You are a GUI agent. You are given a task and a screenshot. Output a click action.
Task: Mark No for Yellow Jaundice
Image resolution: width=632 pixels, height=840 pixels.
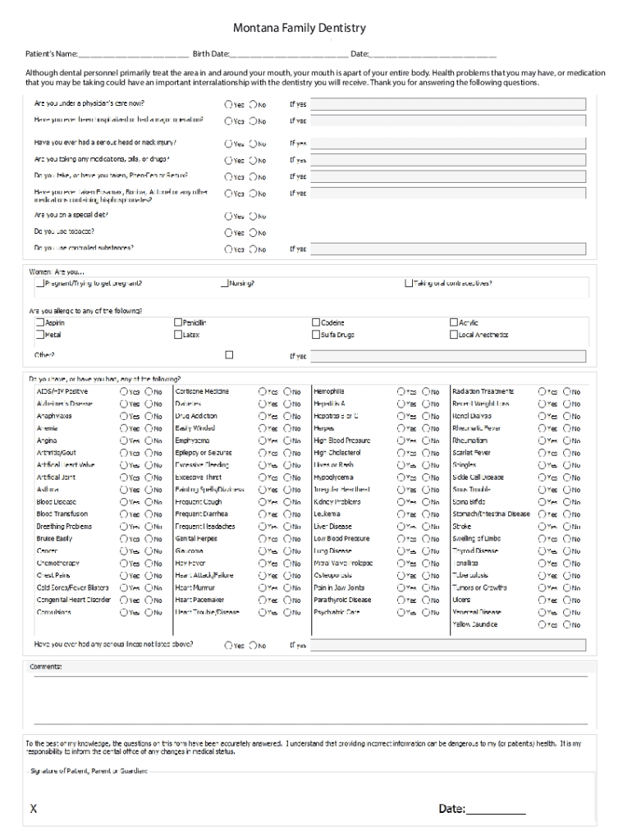tap(566, 625)
